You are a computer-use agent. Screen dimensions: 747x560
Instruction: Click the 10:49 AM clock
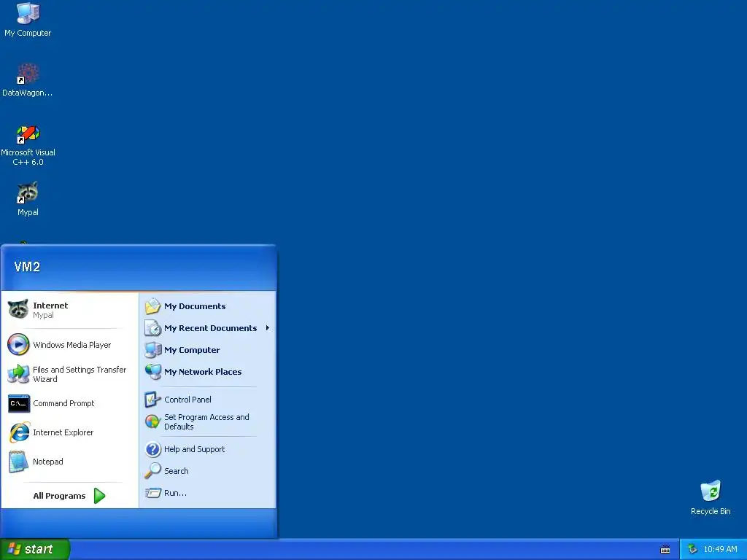coord(720,549)
